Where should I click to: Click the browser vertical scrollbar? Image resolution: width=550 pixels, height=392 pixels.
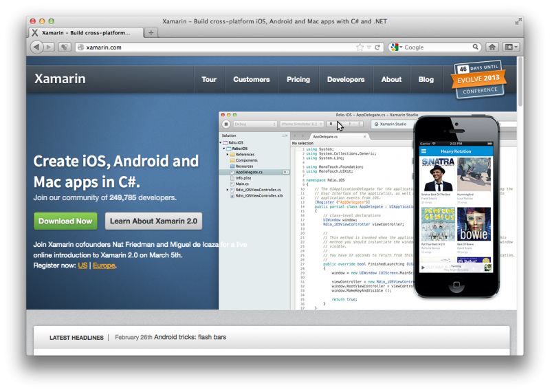(x=520, y=81)
